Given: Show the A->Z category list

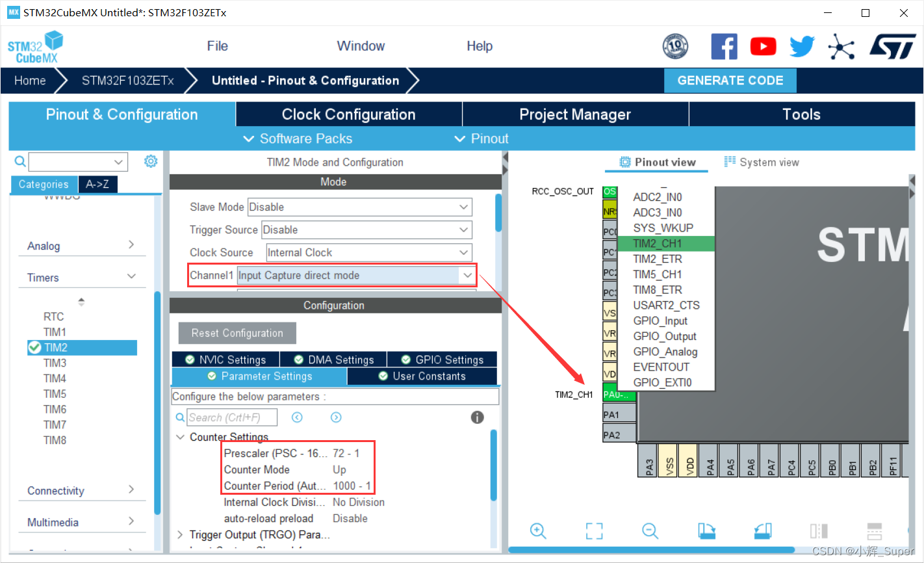Looking at the screenshot, I should 97,184.
